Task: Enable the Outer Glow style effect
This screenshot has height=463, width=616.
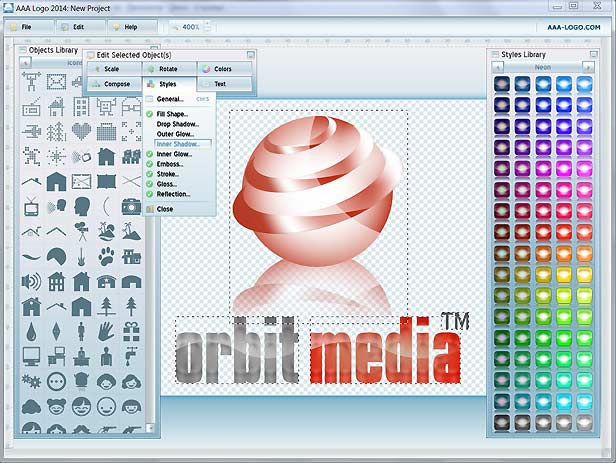Action: pos(175,134)
